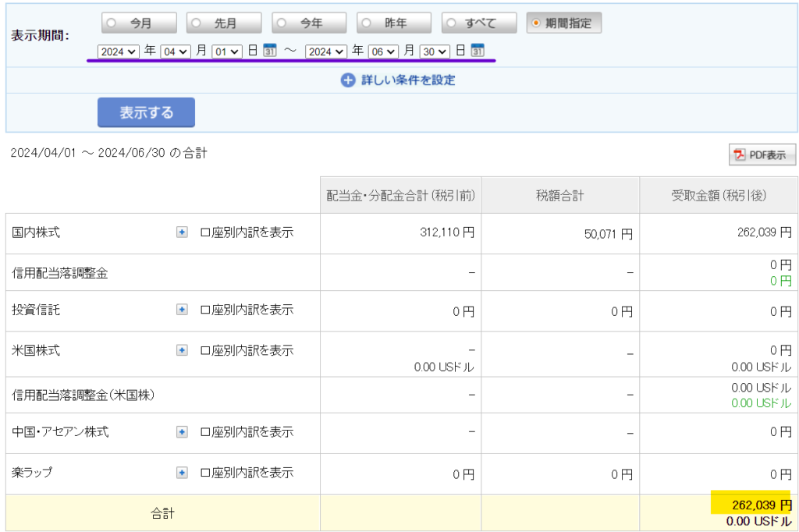Click the 表示する button
This screenshot has height=532, width=799.
pyautogui.click(x=146, y=112)
